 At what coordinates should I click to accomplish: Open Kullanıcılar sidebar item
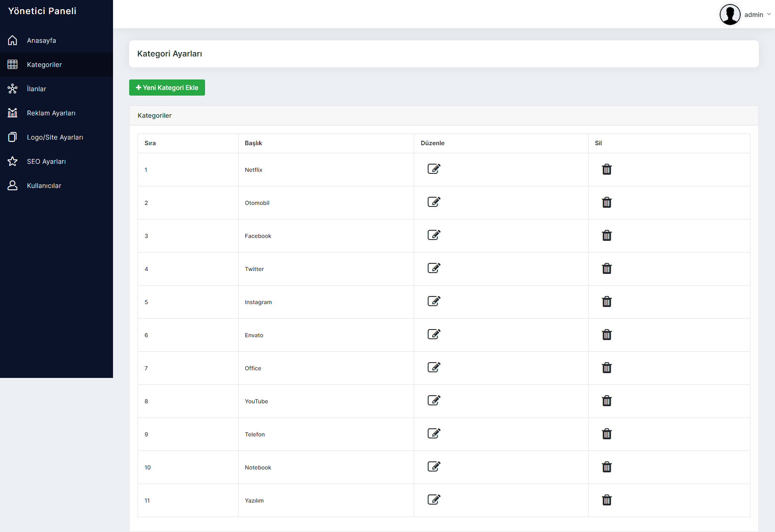coord(57,186)
